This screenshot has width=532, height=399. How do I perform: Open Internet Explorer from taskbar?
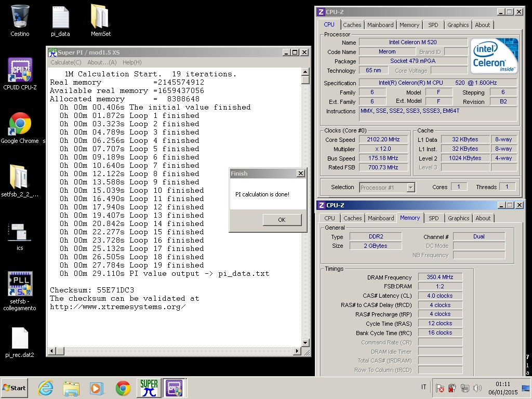tap(45, 388)
